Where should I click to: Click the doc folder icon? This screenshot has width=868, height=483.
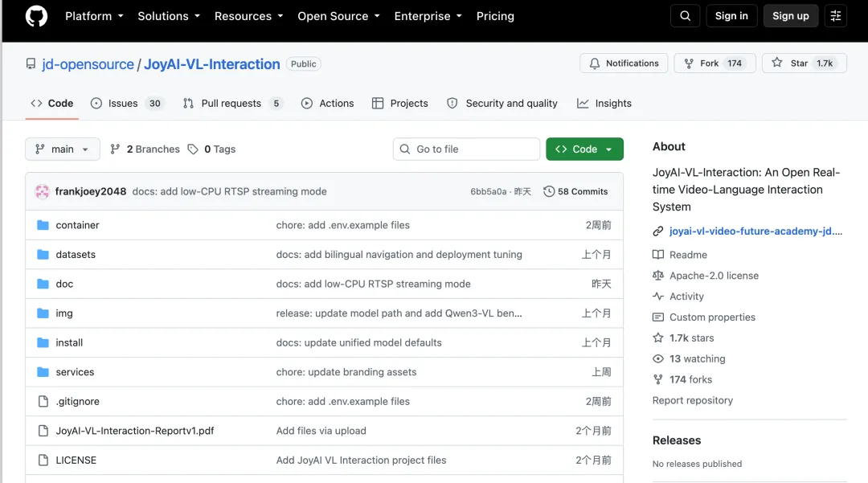pyautogui.click(x=43, y=284)
